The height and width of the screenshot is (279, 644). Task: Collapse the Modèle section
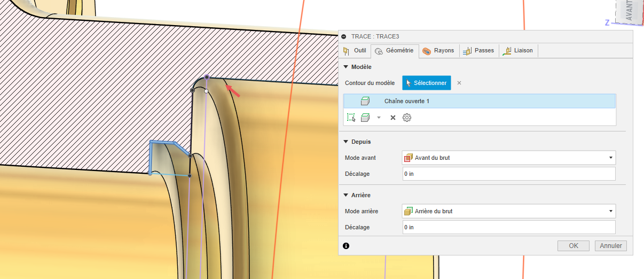pos(346,67)
